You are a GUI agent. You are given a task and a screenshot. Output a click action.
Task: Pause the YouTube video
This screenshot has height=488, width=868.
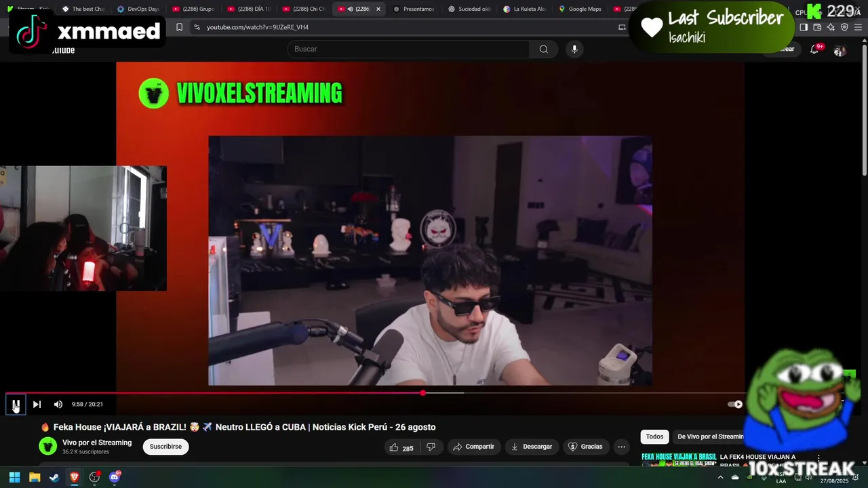(x=16, y=405)
